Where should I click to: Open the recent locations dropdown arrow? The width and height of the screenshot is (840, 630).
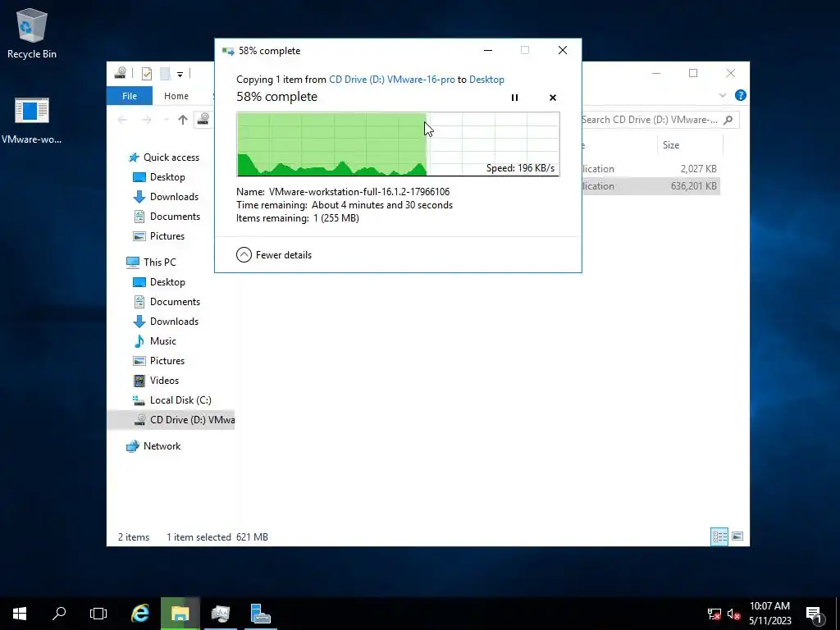[166, 120]
